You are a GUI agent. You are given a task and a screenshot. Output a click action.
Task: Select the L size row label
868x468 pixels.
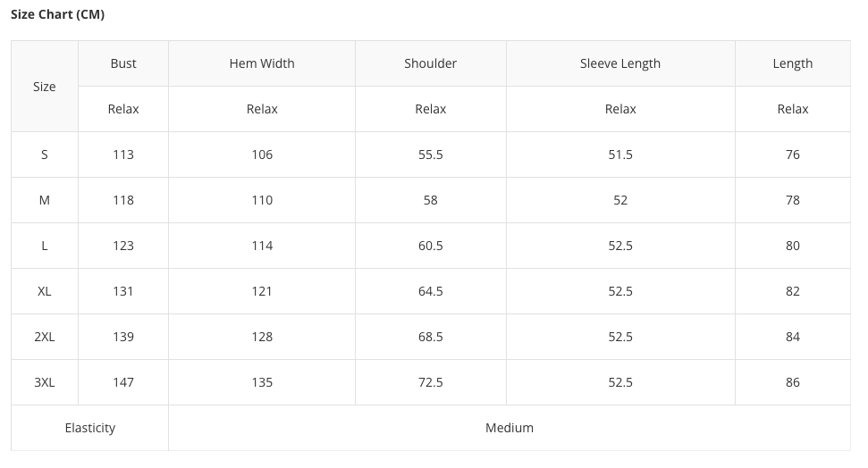click(x=45, y=246)
